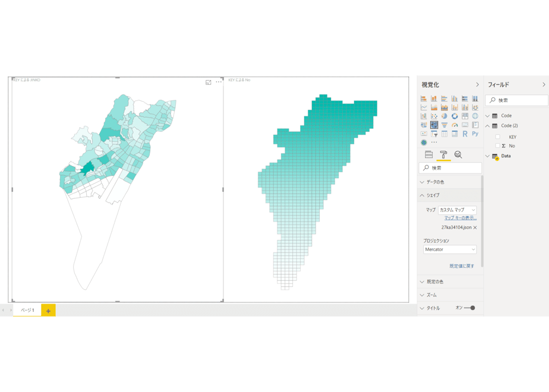The height and width of the screenshot is (392, 549).
Task: Click 既定値に戻す to reset
Action: 462,266
